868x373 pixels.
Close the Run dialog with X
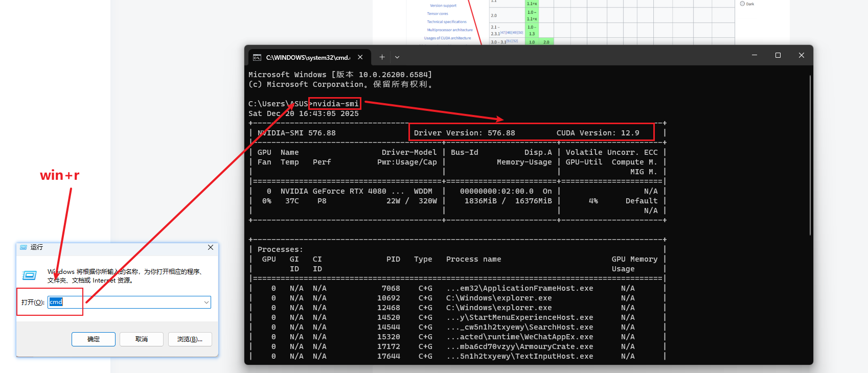coord(211,247)
